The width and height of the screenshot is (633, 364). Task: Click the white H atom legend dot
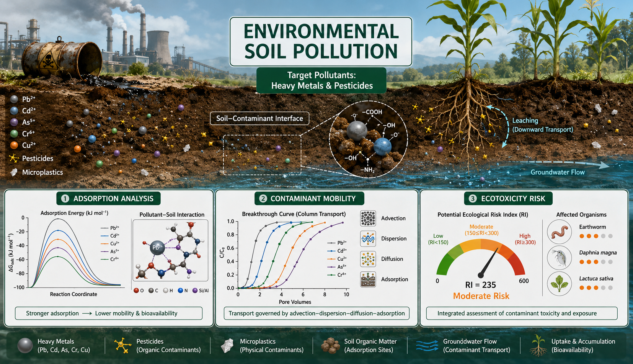(165, 291)
